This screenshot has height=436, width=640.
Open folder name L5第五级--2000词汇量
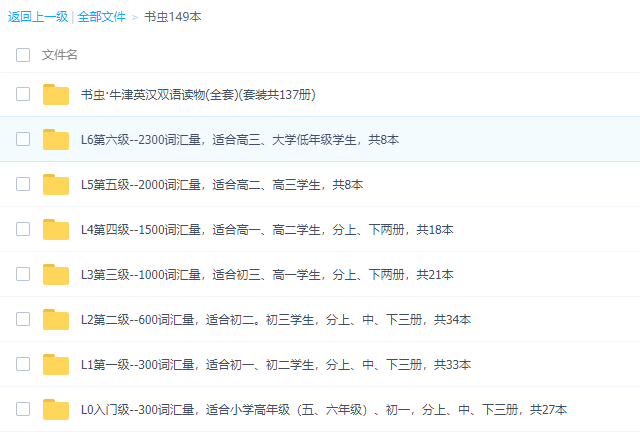[x=222, y=185]
